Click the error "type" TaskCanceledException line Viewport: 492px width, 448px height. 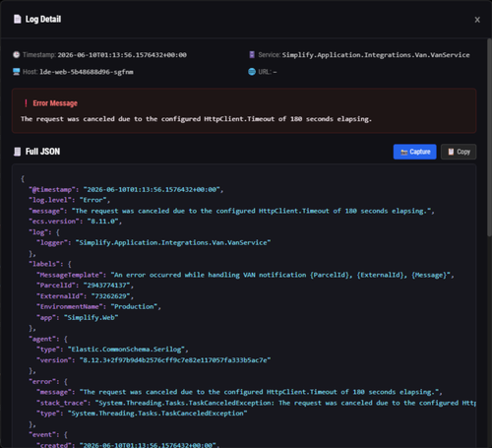(x=142, y=414)
